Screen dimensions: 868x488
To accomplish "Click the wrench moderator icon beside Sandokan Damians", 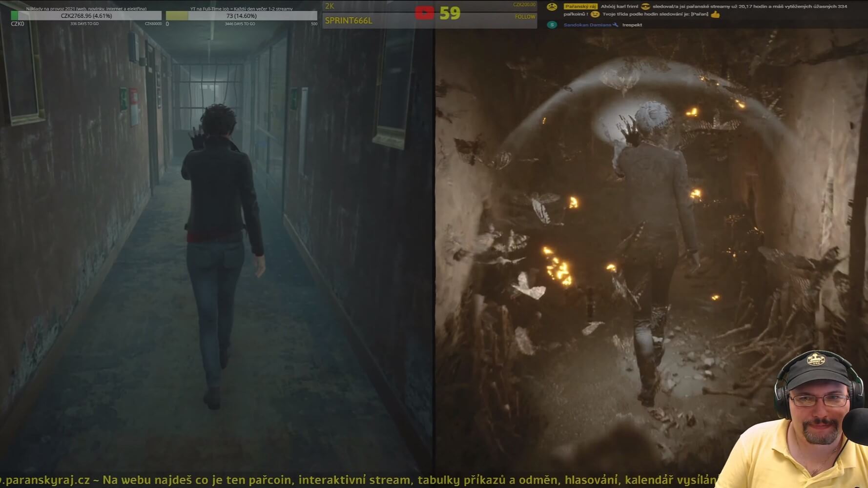I will [615, 25].
